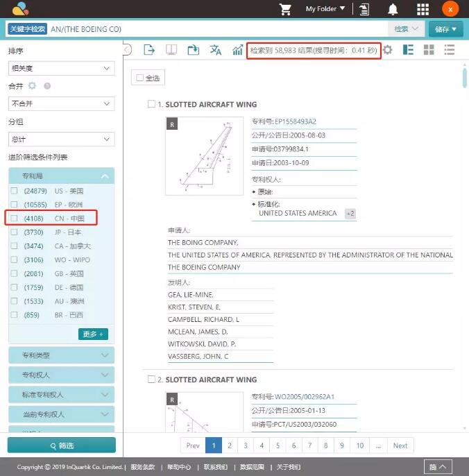
Task: Go to page 10 of results
Action: click(x=359, y=445)
